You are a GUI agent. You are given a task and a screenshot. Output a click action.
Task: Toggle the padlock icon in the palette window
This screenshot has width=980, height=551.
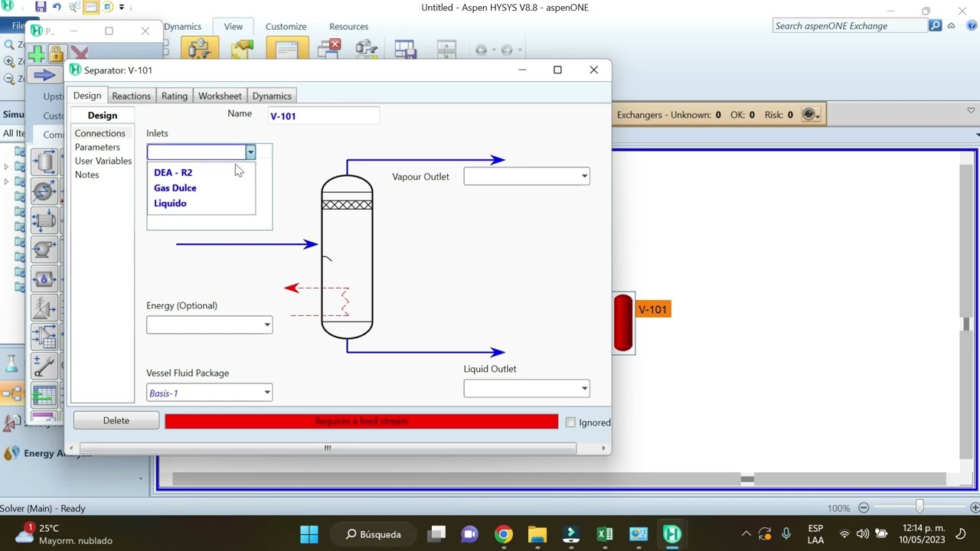click(57, 54)
